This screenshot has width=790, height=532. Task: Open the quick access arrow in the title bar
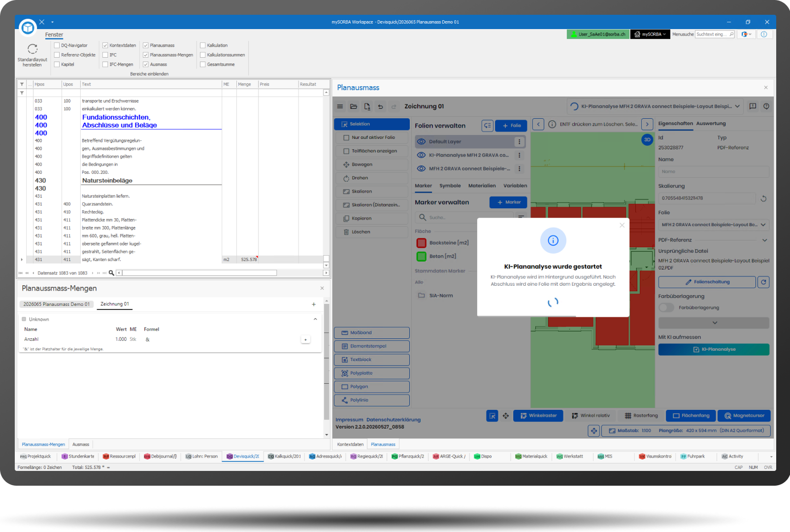(x=52, y=22)
